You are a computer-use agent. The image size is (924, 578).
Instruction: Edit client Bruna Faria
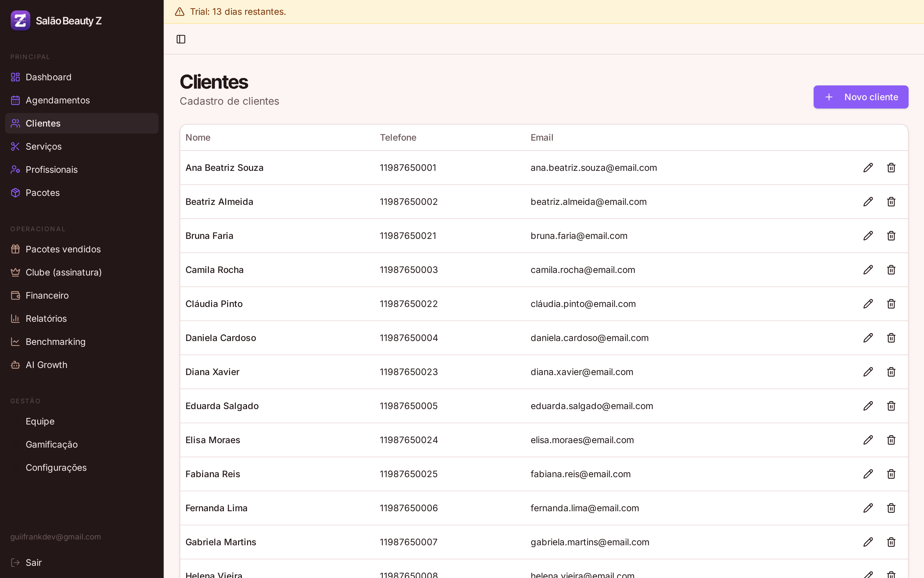[x=868, y=235]
